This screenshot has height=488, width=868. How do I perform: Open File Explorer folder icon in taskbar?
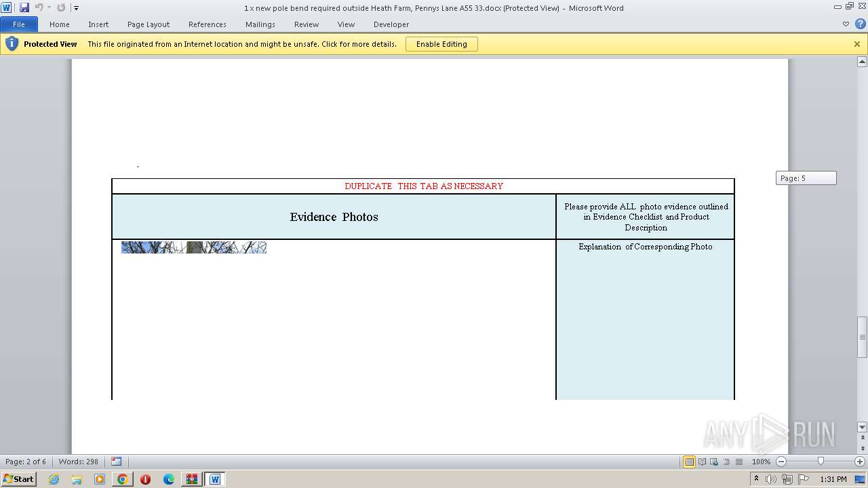(x=77, y=479)
